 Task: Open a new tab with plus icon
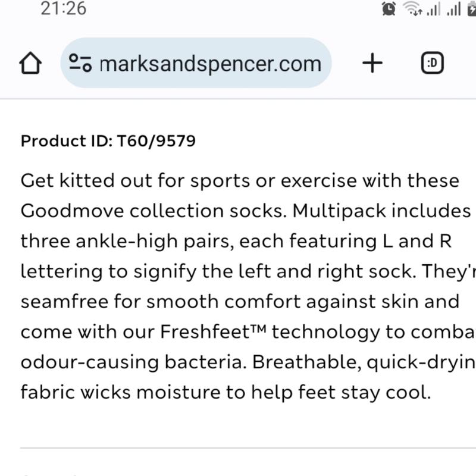(x=372, y=63)
